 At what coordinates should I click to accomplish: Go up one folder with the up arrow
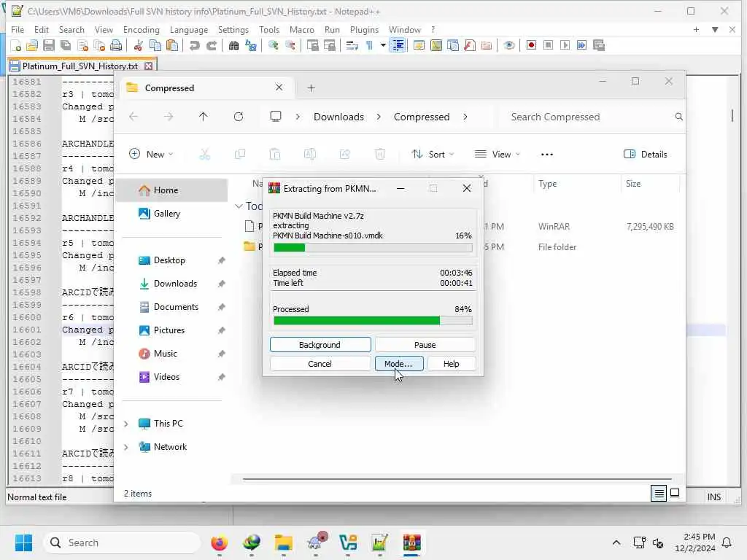click(x=204, y=117)
